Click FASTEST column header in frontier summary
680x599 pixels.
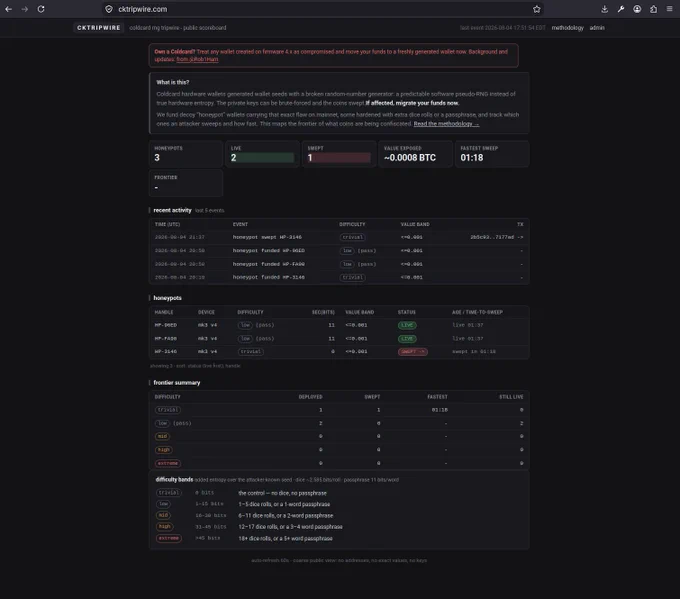tap(437, 397)
